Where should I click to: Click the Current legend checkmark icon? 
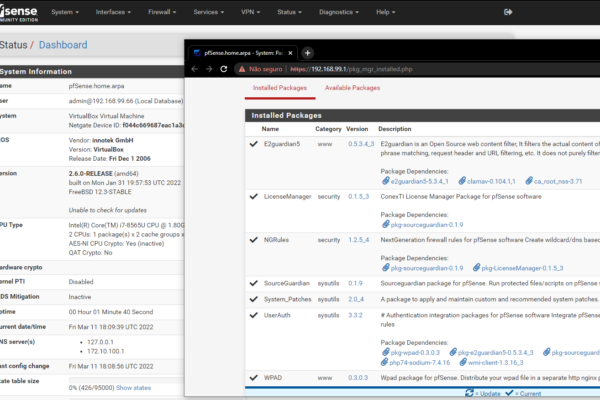509,393
